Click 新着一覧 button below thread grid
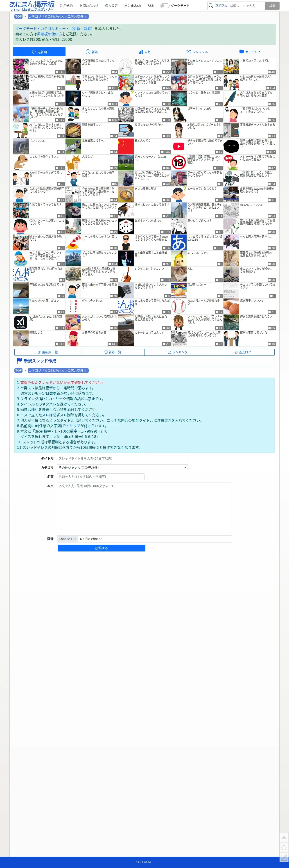 pos(113,352)
